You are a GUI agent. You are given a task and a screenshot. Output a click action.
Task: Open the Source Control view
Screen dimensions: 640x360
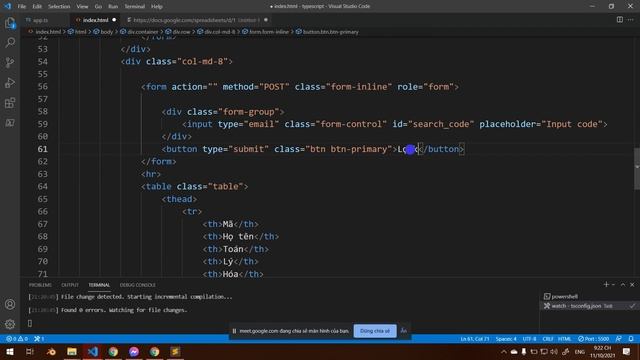(10, 62)
